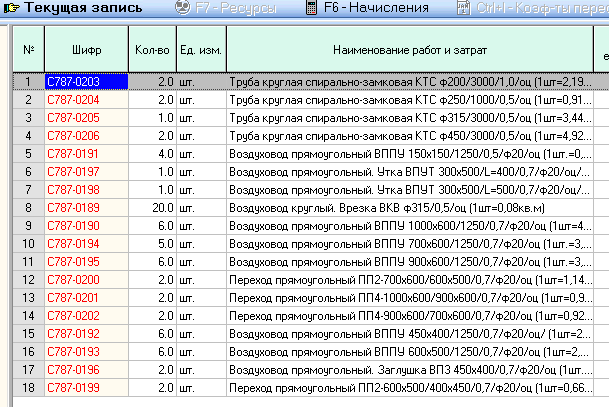
Task: Select code cell C787-0194
Action: point(87,244)
